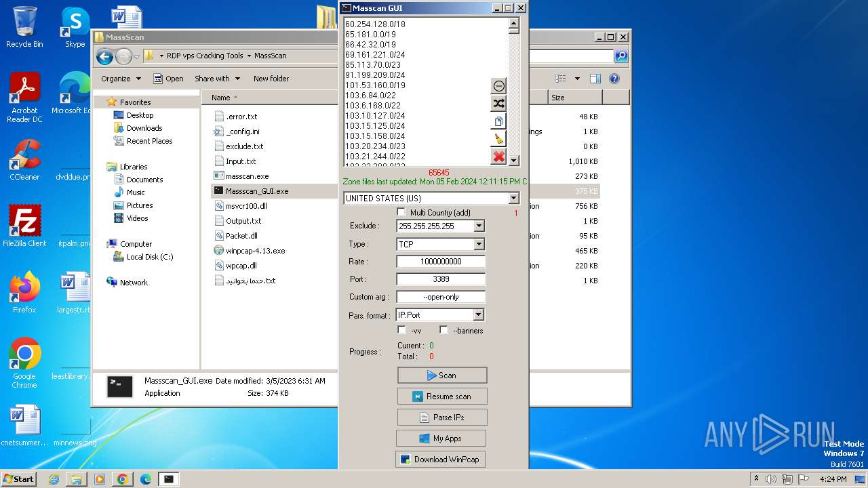Show hidden tray icons arrow
This screenshot has height=488, width=868.
(x=756, y=479)
